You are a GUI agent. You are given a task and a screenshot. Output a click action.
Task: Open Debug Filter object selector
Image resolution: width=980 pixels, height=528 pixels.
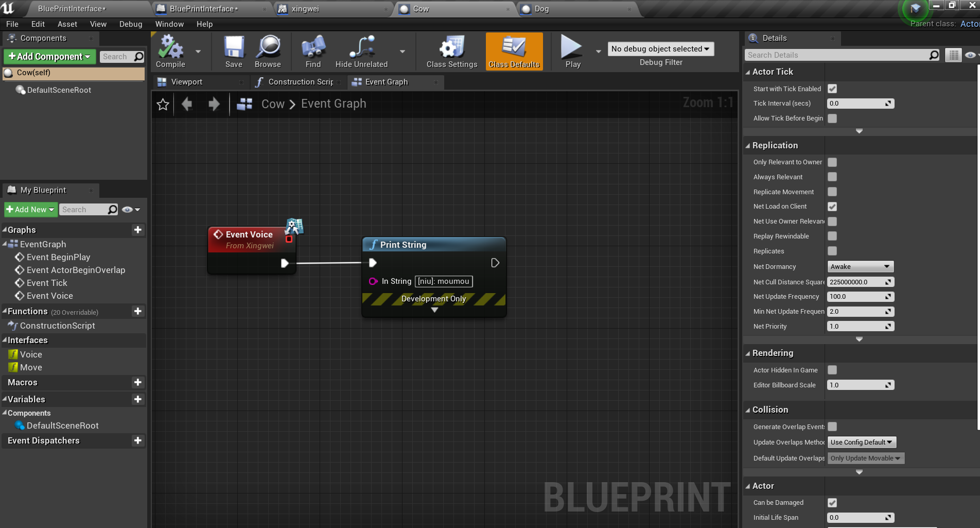pos(660,48)
